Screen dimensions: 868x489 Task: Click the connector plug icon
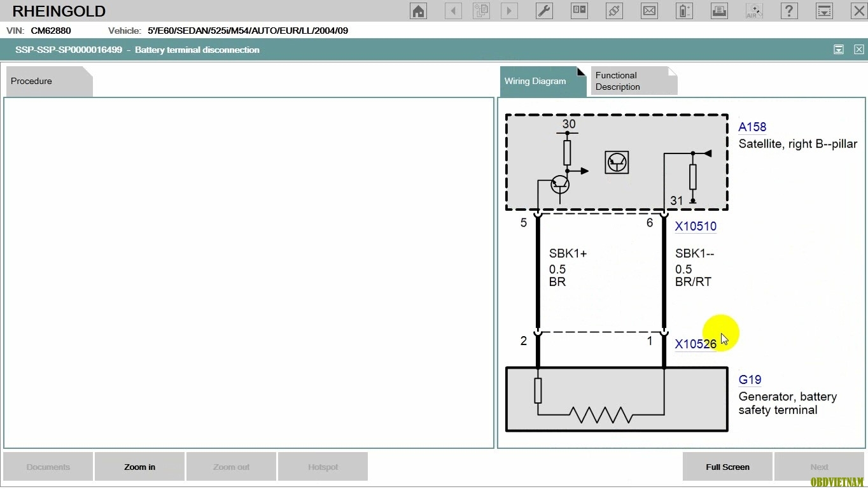[614, 11]
